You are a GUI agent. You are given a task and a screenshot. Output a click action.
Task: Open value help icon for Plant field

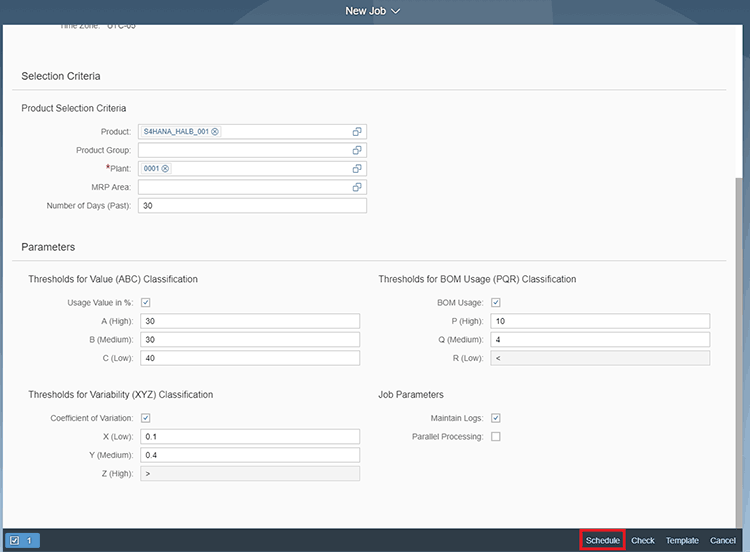[357, 168]
